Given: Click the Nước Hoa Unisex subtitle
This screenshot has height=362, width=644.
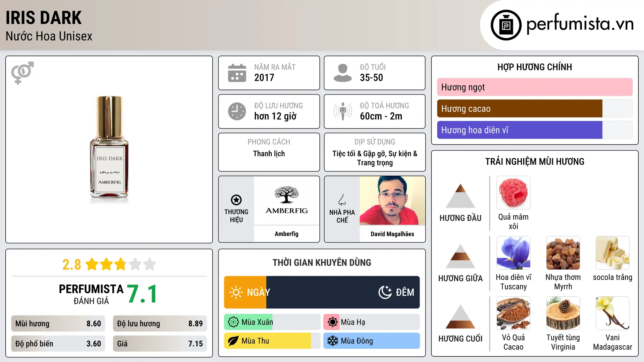Looking at the screenshot, I should coord(49,36).
